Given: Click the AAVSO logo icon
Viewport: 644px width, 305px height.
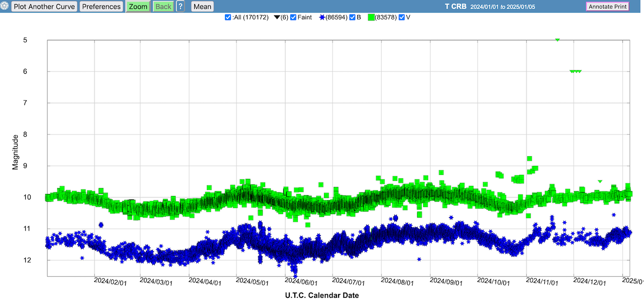Looking at the screenshot, I should pyautogui.click(x=5, y=7).
